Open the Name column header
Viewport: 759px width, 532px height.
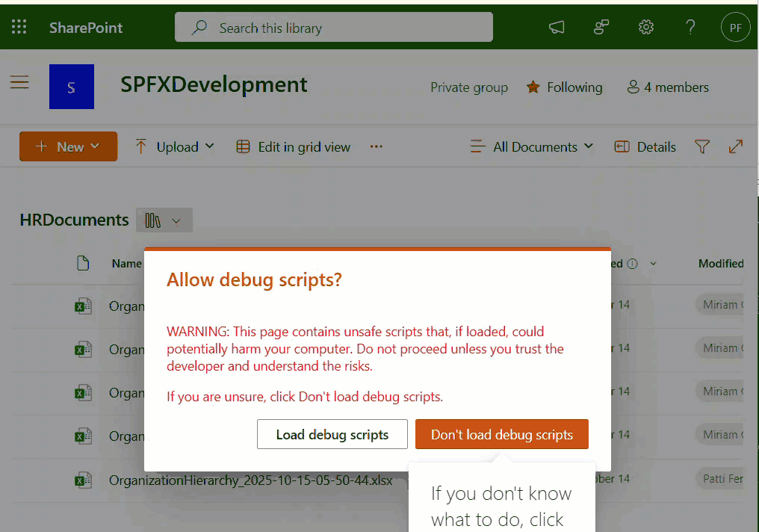(x=127, y=263)
